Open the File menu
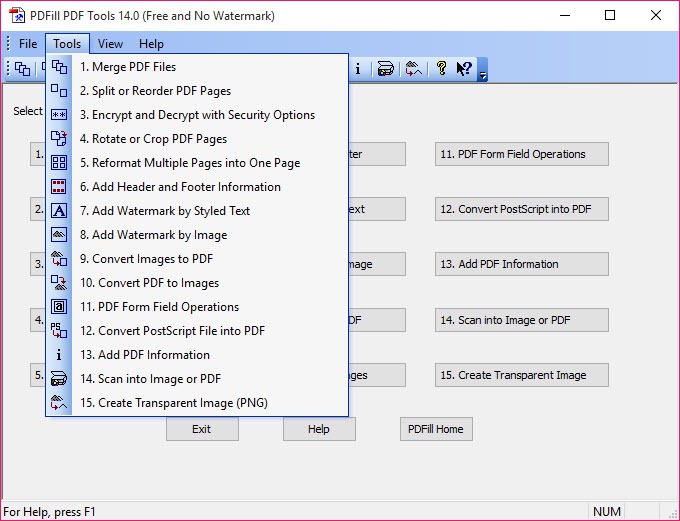The width and height of the screenshot is (680, 521). click(28, 44)
